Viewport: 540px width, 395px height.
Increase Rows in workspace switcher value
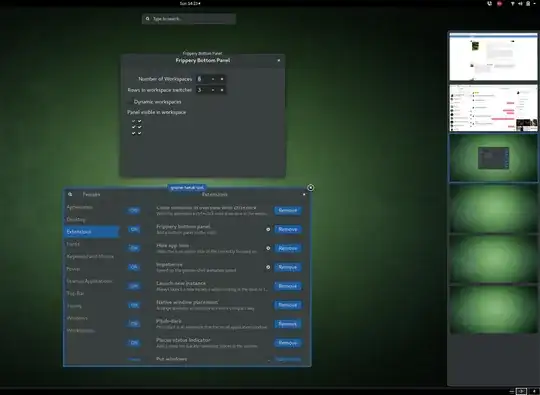tap(222, 90)
